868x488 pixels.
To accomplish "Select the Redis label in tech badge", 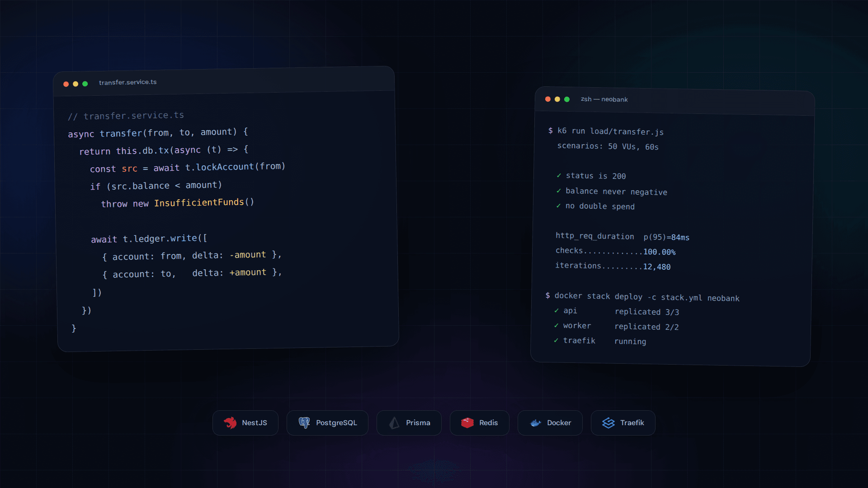I will [489, 423].
